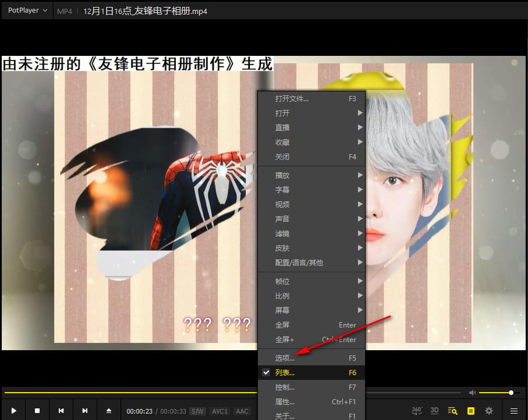Expand the 打开 submenu
This screenshot has width=528, height=420.
[311, 113]
